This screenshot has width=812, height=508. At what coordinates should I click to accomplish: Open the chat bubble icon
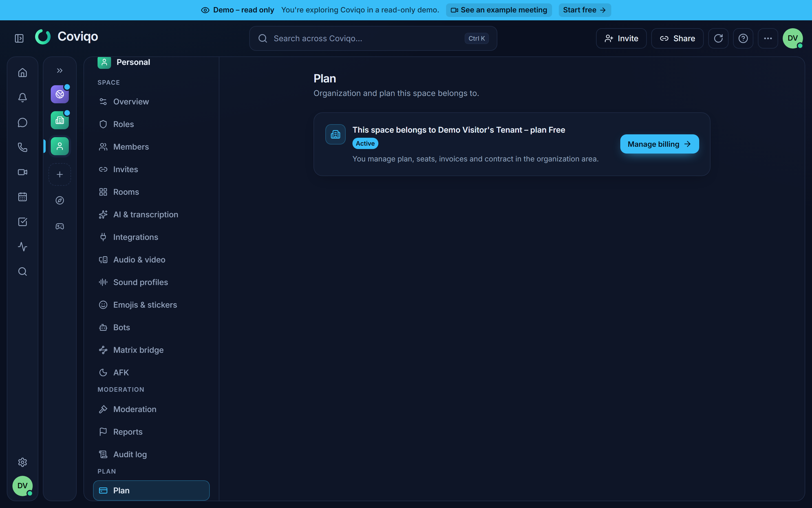23,122
